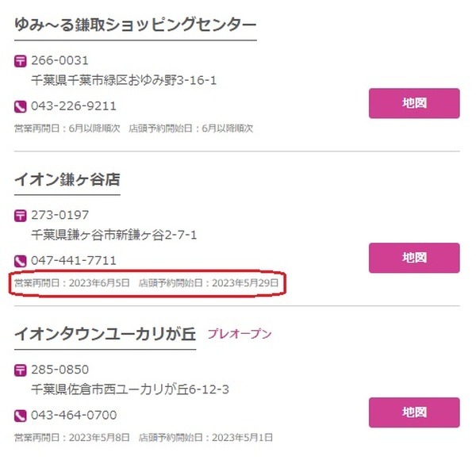Select the ゆみ〜る鎌取ショッピングセンター store heading

pos(136,25)
